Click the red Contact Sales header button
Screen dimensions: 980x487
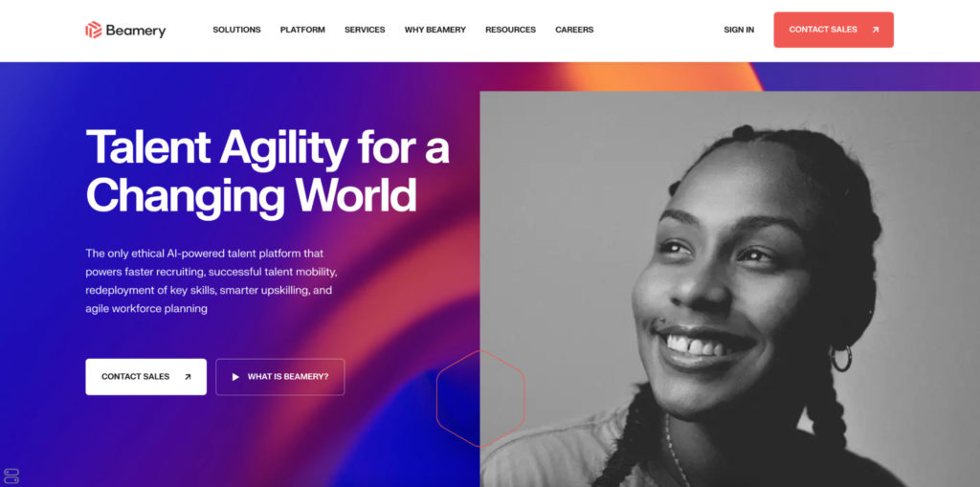point(834,30)
